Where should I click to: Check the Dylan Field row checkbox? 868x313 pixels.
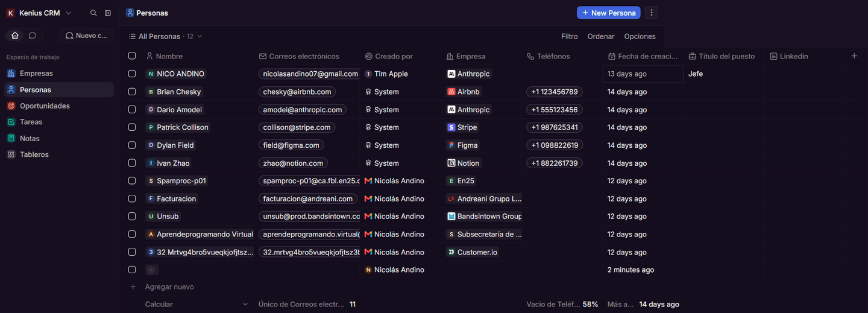point(132,145)
